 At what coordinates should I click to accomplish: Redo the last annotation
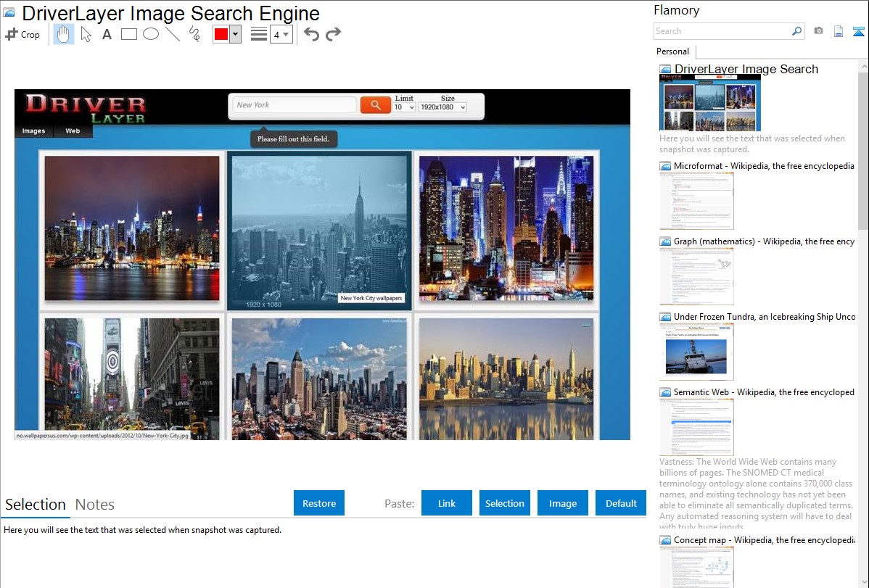333,34
